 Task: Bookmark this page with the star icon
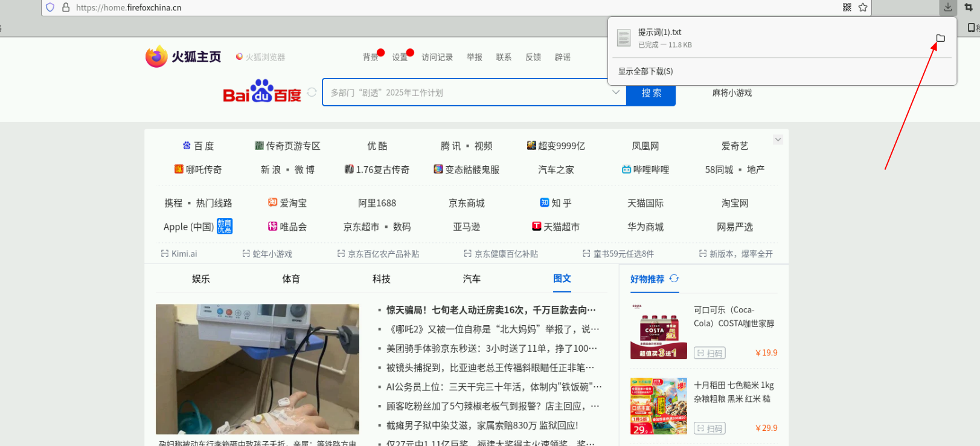(863, 7)
